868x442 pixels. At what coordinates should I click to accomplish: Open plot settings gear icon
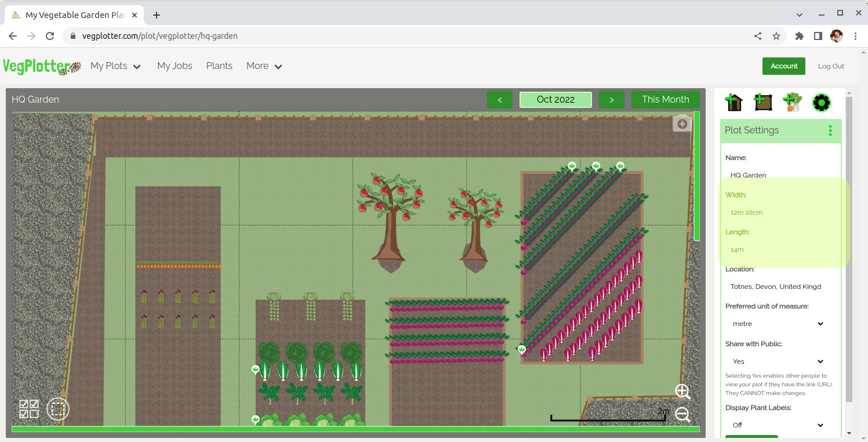[x=821, y=103]
